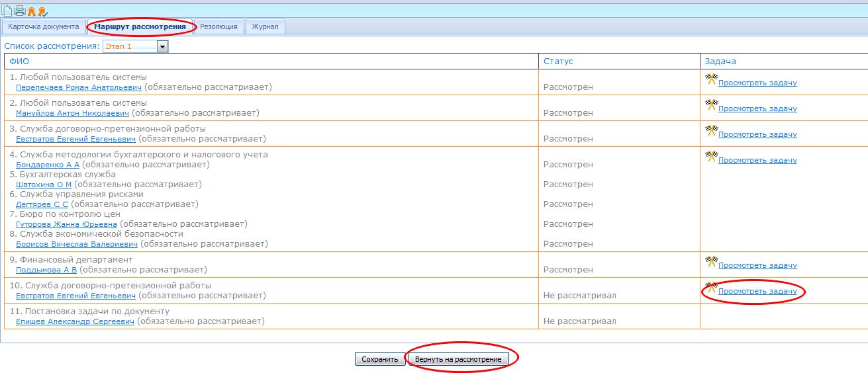Click the flags icon in Бондаренко's row
Image resolution: width=868 pixels, height=373 pixels.
pos(711,157)
